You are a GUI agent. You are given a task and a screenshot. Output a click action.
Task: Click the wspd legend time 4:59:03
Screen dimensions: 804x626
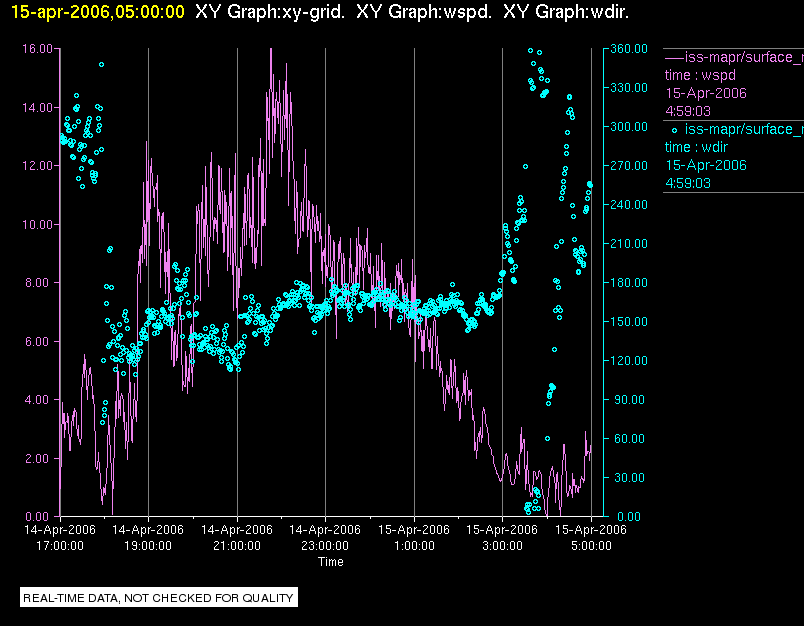688,111
